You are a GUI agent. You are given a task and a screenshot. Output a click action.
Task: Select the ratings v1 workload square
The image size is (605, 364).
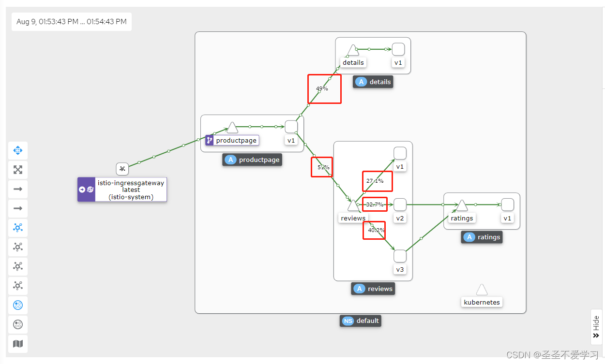coord(508,205)
